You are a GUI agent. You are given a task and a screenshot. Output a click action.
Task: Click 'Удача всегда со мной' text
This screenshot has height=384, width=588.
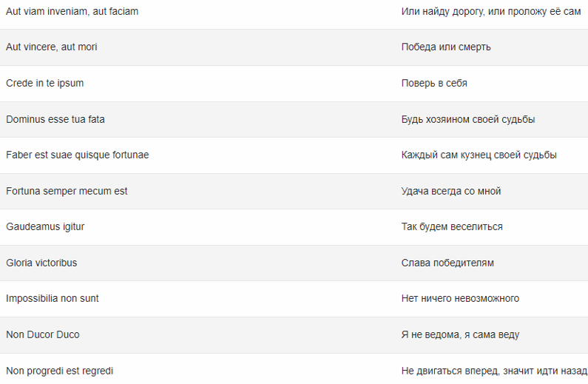pyautogui.click(x=451, y=191)
